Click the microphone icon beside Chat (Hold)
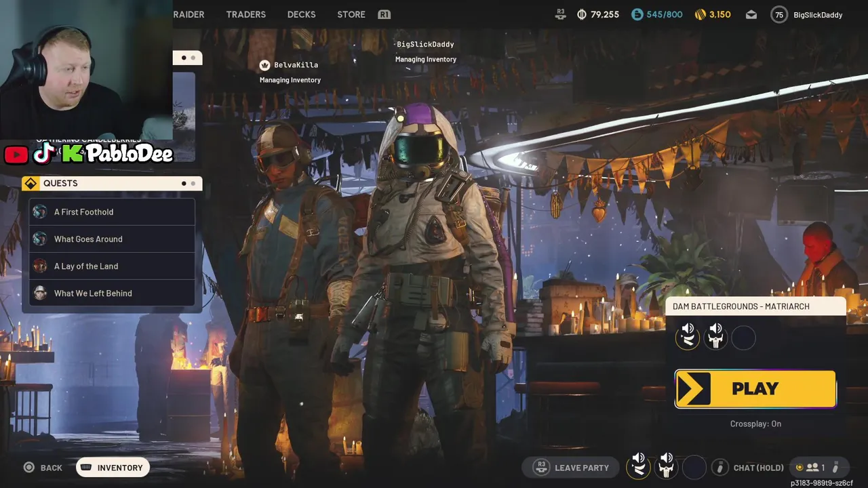This screenshot has height=488, width=868. pyautogui.click(x=720, y=468)
